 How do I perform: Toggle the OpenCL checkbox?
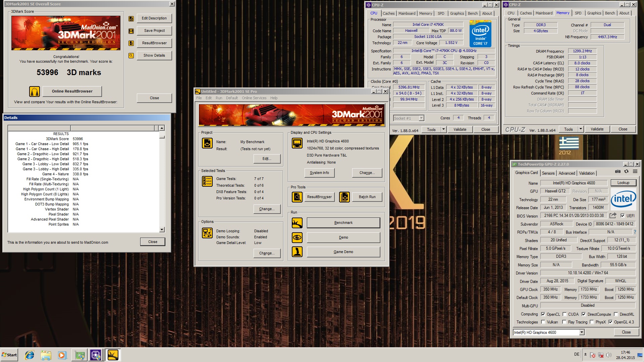pyautogui.click(x=543, y=314)
